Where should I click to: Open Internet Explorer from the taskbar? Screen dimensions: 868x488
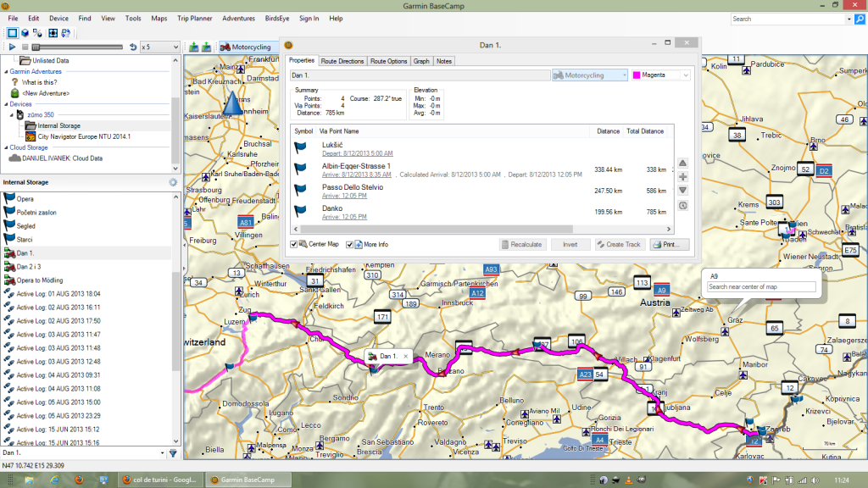(x=54, y=480)
